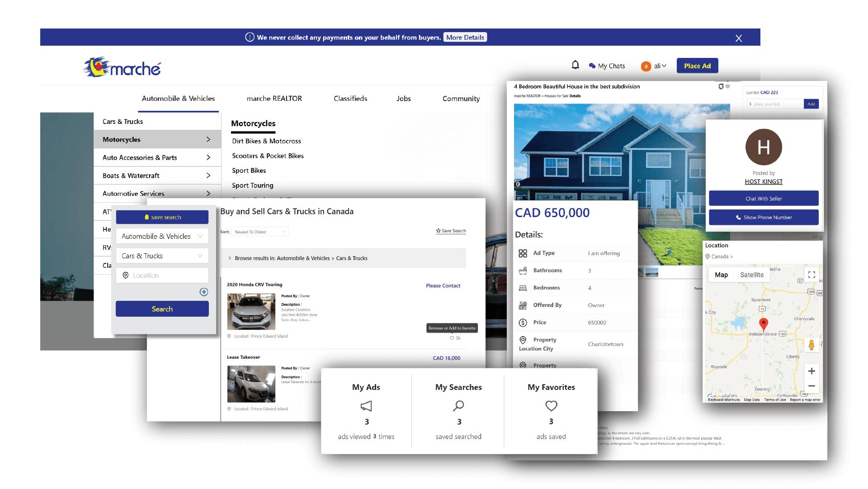Toggle map fullscreen view
The width and height of the screenshot is (868, 489).
click(811, 275)
